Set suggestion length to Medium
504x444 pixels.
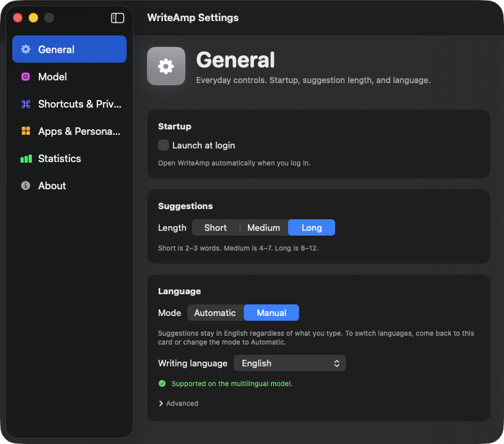(264, 227)
